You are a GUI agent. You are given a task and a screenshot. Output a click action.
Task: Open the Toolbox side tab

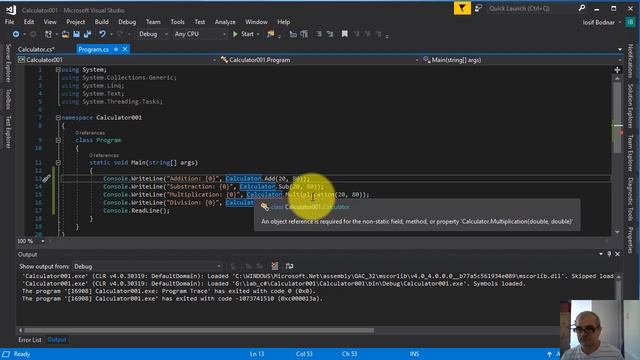click(x=8, y=99)
